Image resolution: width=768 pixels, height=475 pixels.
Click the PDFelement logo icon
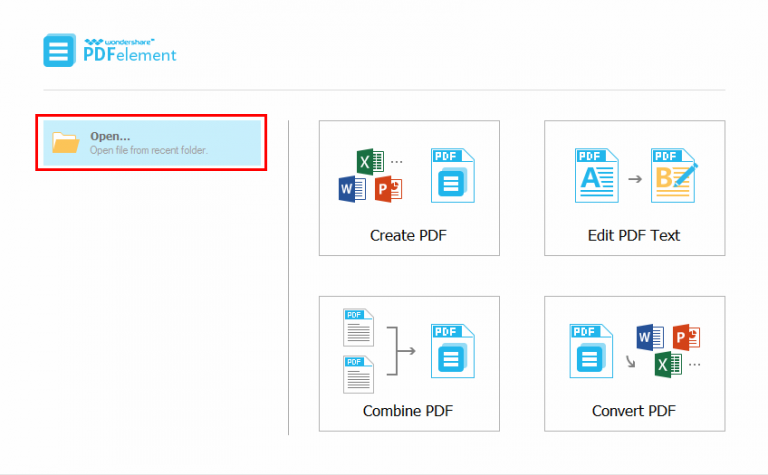coord(59,50)
